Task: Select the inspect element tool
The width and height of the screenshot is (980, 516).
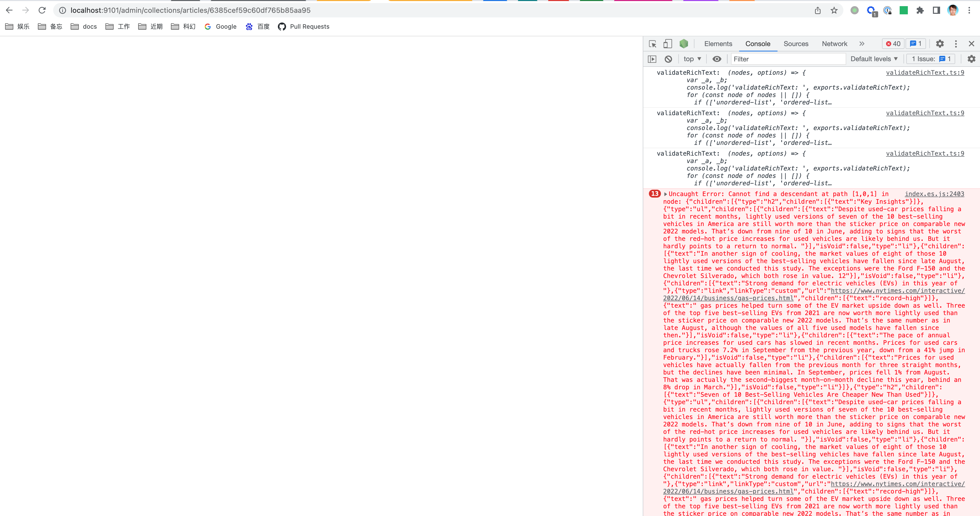Action: click(x=652, y=44)
